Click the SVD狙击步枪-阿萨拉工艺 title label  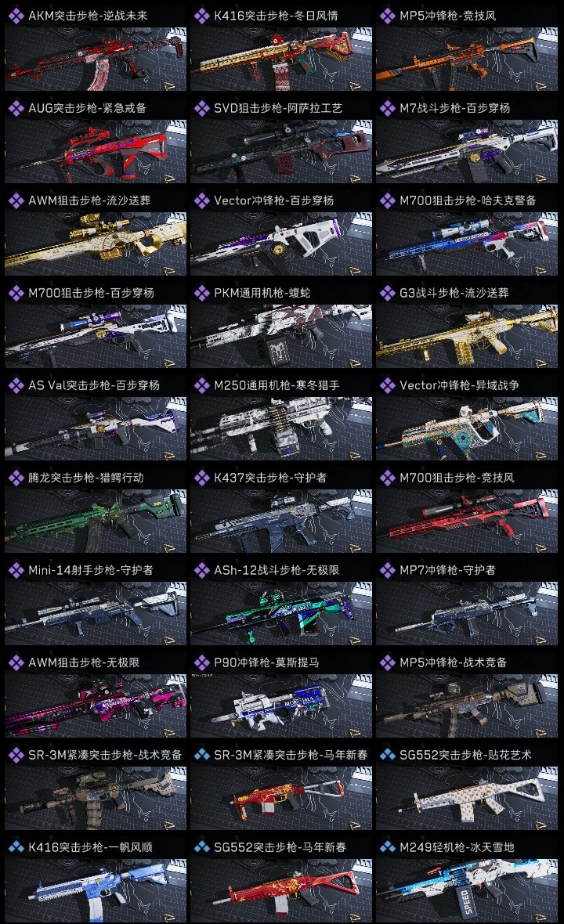pyautogui.click(x=277, y=108)
